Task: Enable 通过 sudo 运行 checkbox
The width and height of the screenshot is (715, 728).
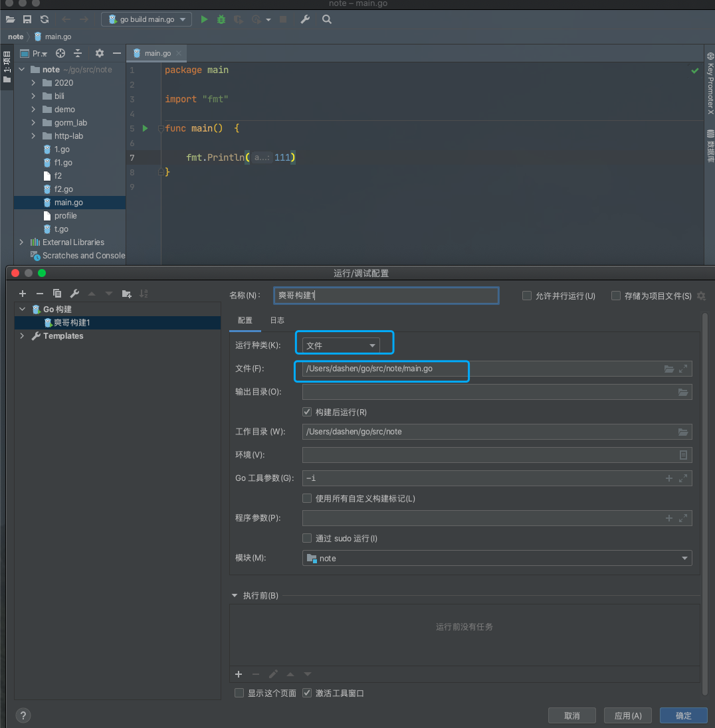Action: coord(307,538)
